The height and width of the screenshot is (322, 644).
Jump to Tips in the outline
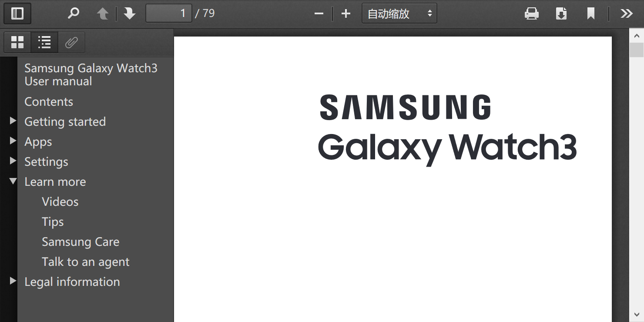click(53, 221)
